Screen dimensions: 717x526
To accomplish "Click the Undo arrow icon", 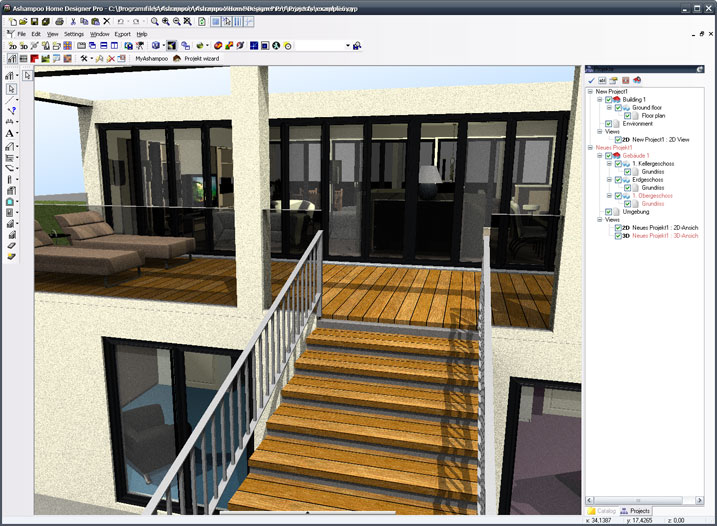I will (x=120, y=21).
